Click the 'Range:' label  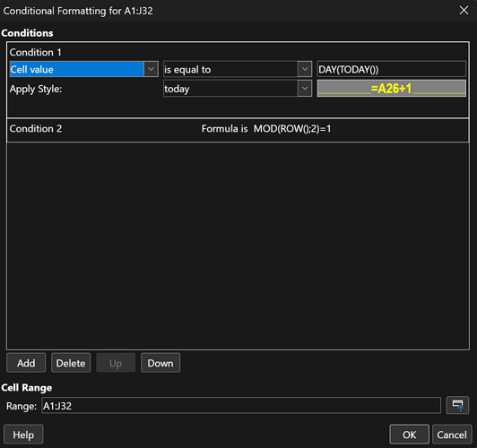[x=22, y=406]
